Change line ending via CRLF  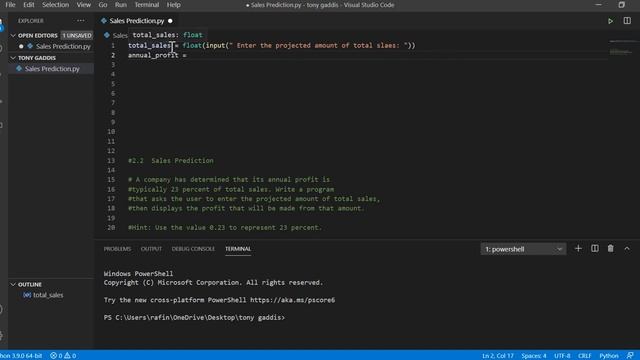[x=584, y=356]
